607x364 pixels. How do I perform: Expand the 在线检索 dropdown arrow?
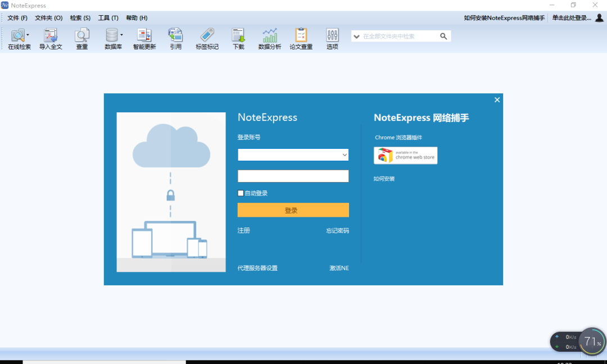(28, 35)
